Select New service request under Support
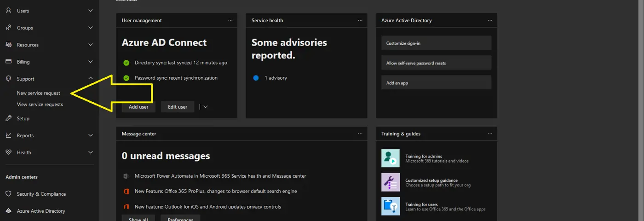This screenshot has width=644, height=221. pos(39,93)
